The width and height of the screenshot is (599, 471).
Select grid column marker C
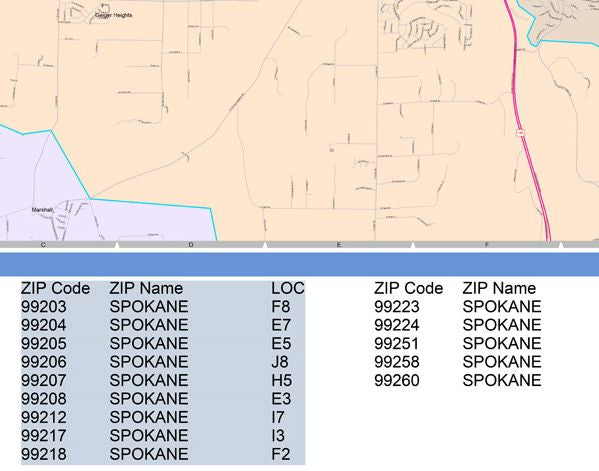click(x=43, y=244)
